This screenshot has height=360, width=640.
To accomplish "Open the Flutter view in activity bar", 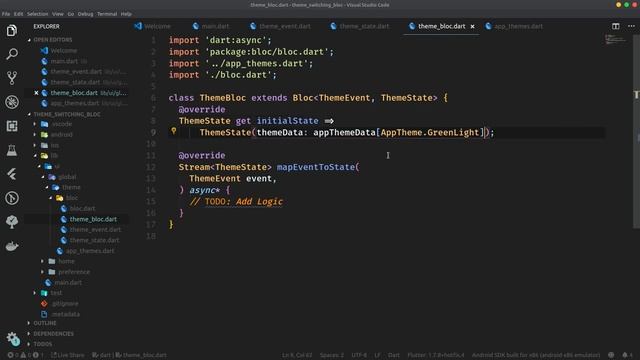I will tap(12, 174).
